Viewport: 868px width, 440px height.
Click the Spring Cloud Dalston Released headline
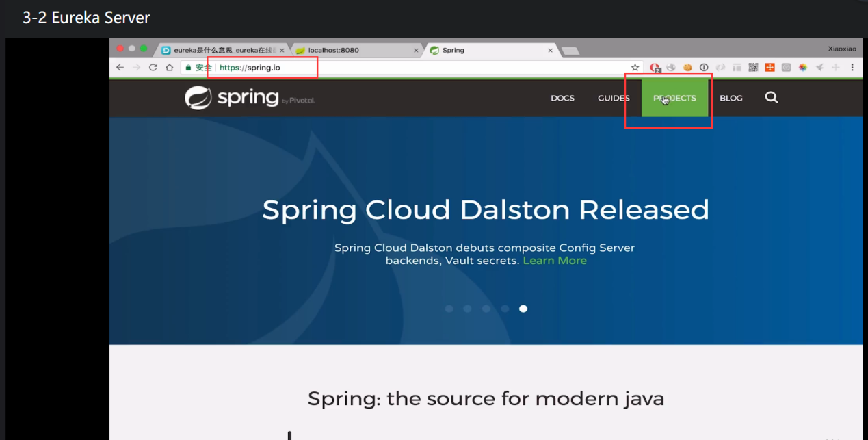[486, 210]
